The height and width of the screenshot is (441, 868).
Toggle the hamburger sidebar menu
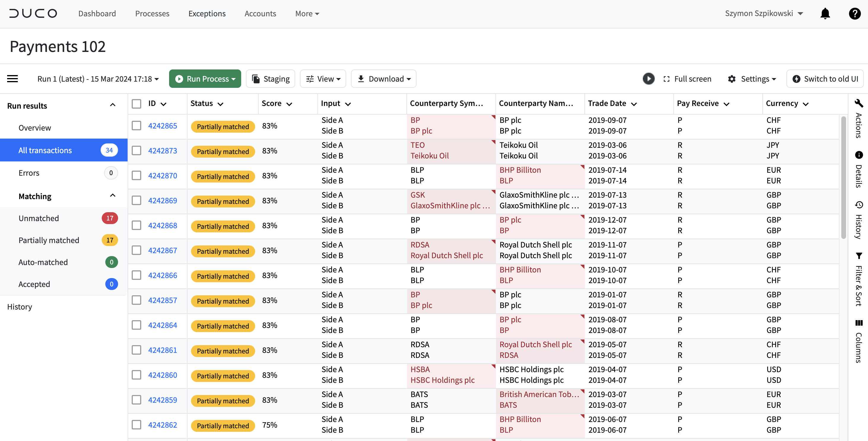click(12, 79)
